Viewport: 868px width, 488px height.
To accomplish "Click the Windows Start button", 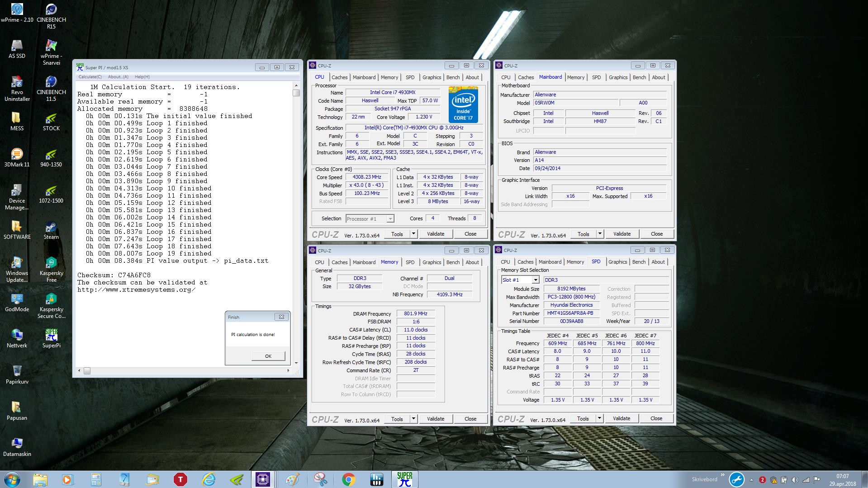I will click(12, 479).
